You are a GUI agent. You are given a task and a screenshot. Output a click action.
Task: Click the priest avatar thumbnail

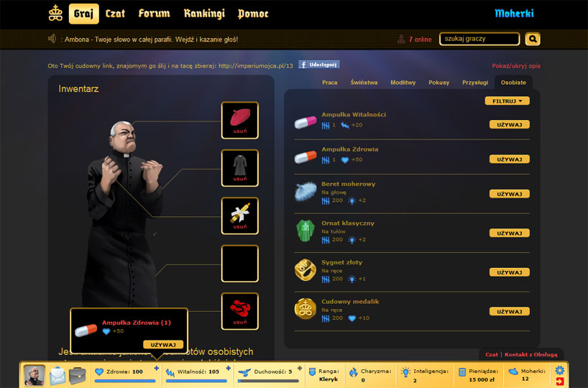[34, 375]
